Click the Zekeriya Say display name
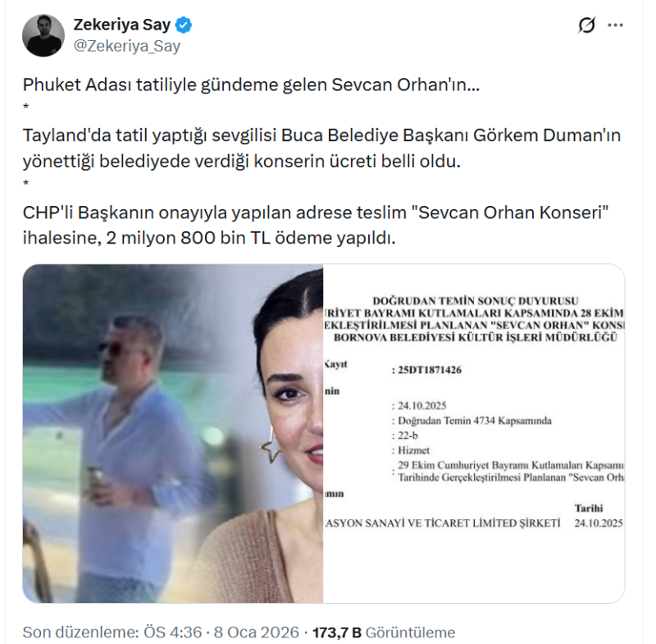Screen dimensions: 656x644 click(121, 25)
